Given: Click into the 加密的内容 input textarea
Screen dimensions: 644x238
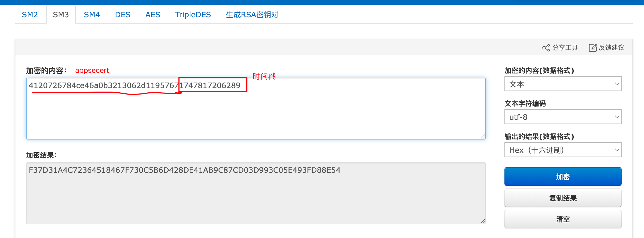Looking at the screenshot, I should tap(256, 109).
